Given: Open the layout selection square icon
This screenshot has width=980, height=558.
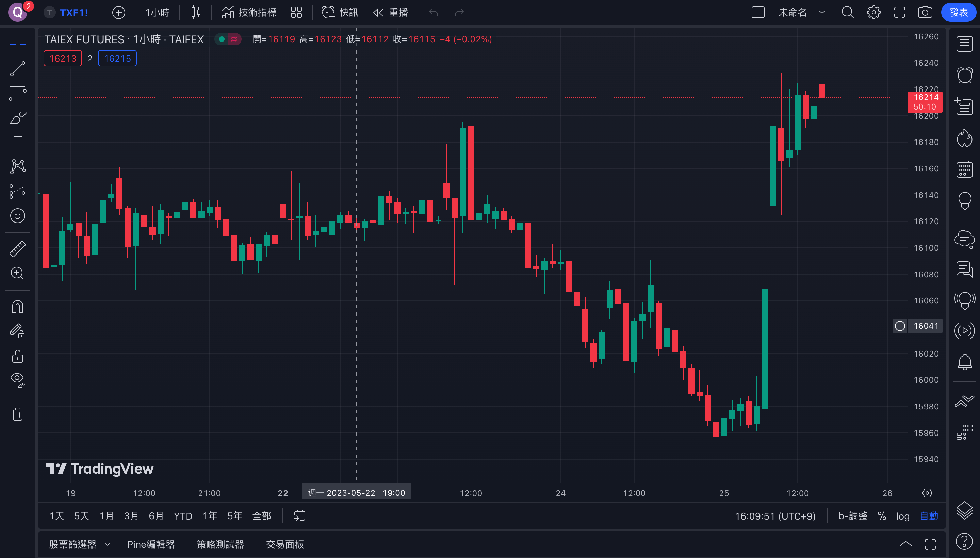Looking at the screenshot, I should (x=758, y=13).
